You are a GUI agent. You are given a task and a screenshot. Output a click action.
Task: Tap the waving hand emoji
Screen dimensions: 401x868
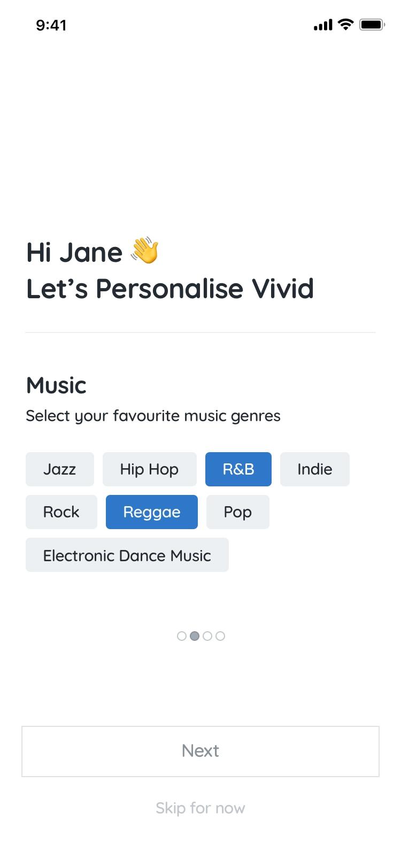point(145,251)
